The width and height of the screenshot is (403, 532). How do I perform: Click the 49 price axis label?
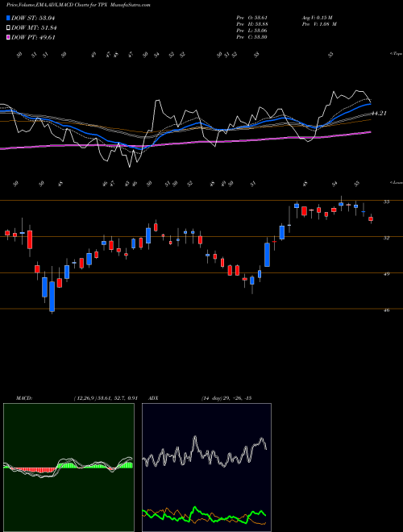coord(386,274)
